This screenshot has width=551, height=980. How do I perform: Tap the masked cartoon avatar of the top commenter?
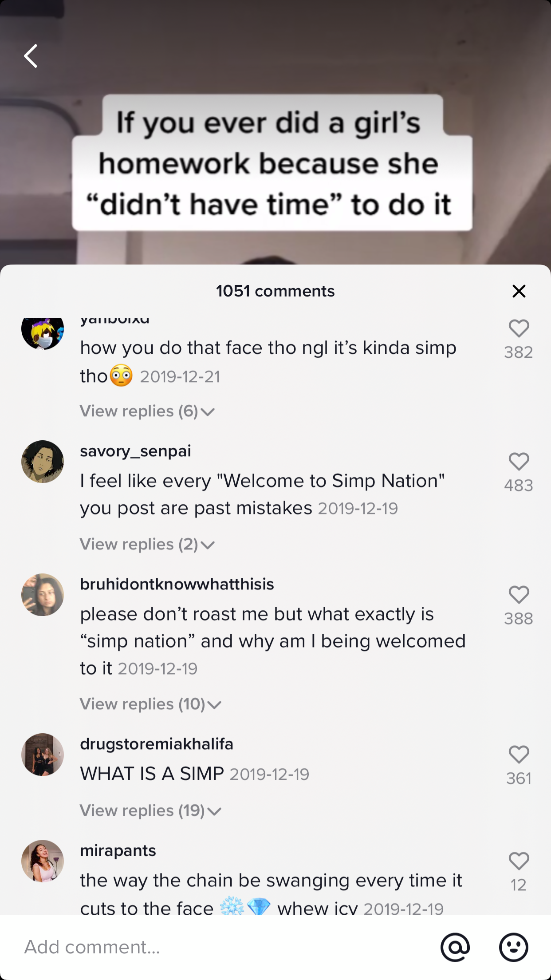[x=43, y=332]
